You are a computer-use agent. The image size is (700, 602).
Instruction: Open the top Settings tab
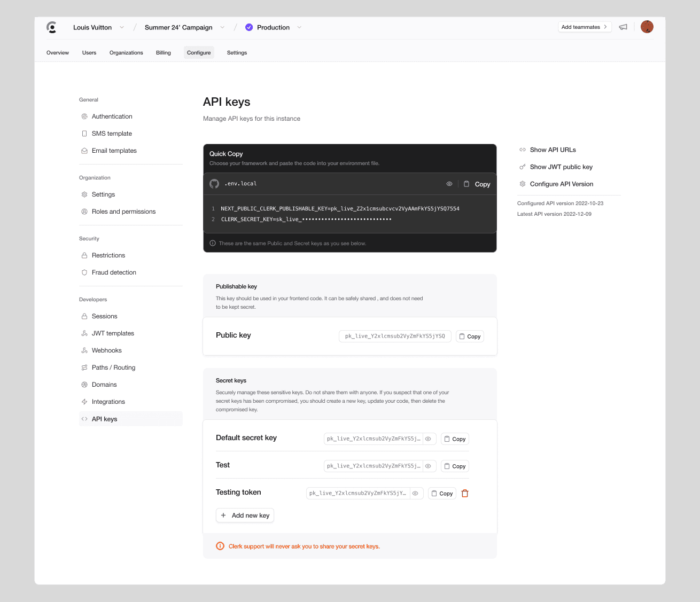click(237, 52)
